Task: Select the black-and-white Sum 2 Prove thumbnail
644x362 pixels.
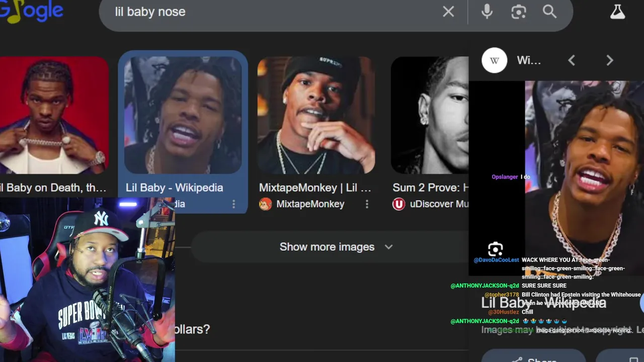Action: click(x=430, y=115)
